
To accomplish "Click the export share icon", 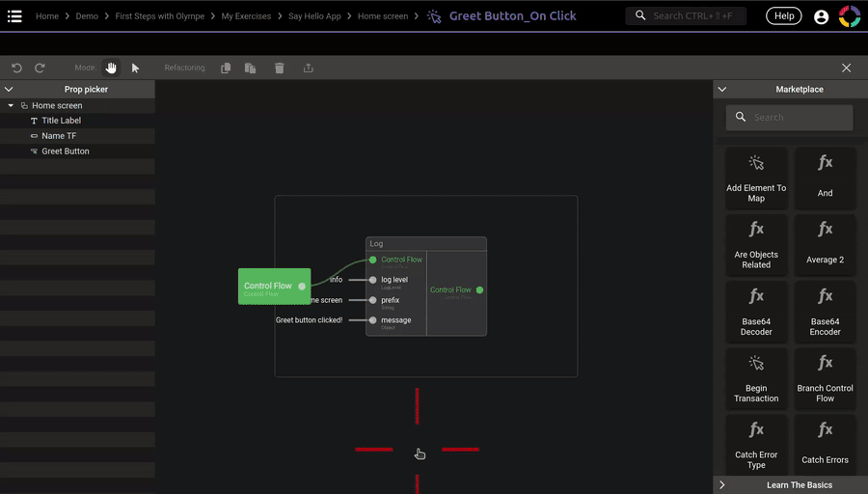I will click(x=309, y=69).
